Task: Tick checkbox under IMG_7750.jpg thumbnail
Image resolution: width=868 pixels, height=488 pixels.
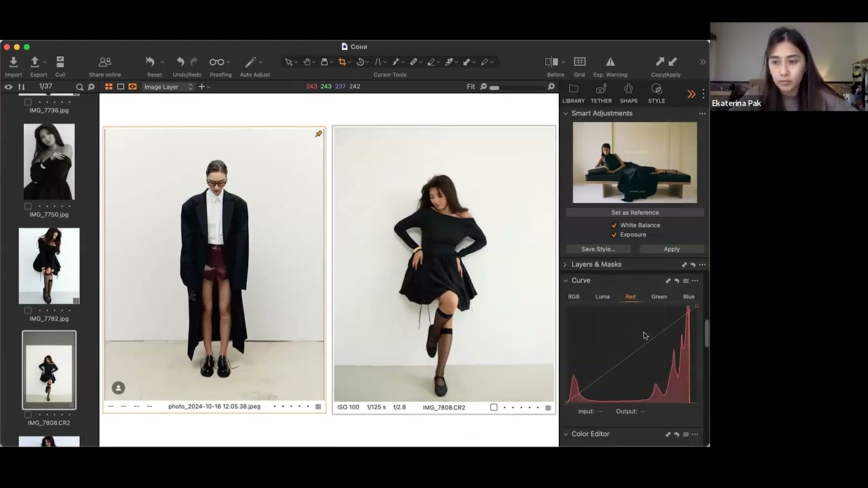Action: (28, 206)
